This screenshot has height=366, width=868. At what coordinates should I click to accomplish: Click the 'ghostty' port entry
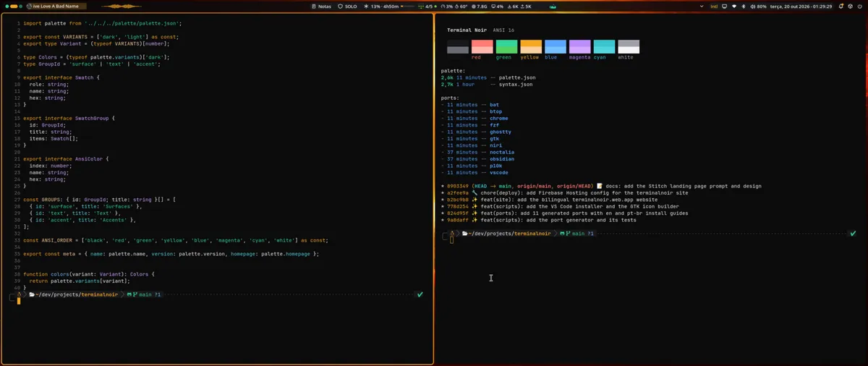click(x=501, y=132)
